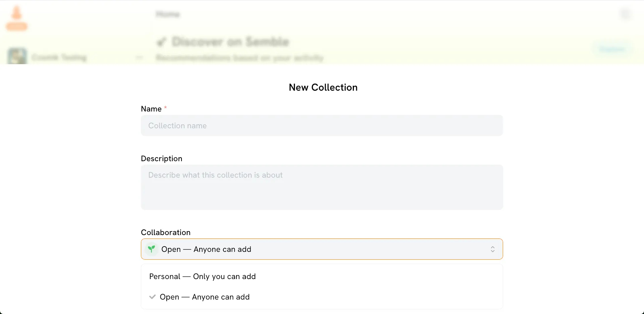
Task: Collapse the Collaboration dropdown field
Action: point(321,249)
